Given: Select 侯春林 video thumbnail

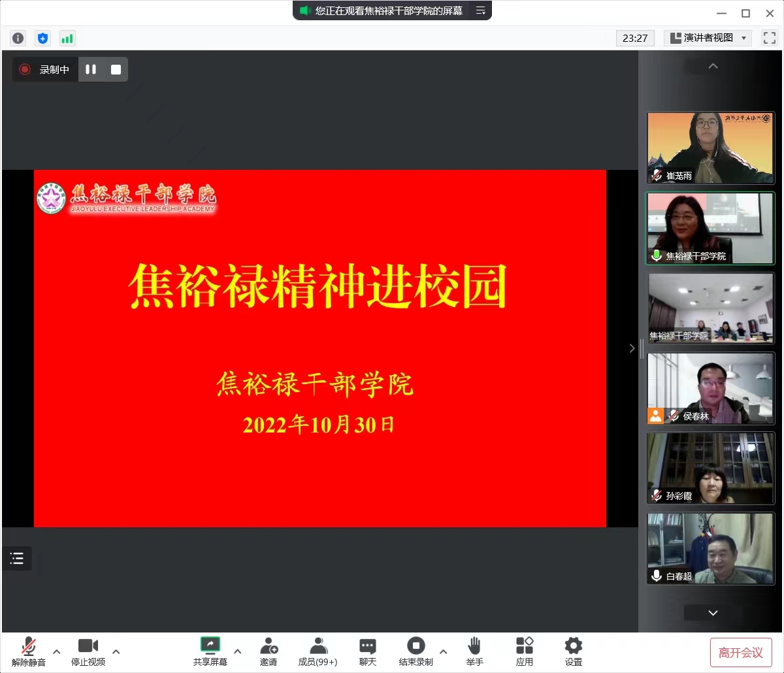Looking at the screenshot, I should point(710,388).
